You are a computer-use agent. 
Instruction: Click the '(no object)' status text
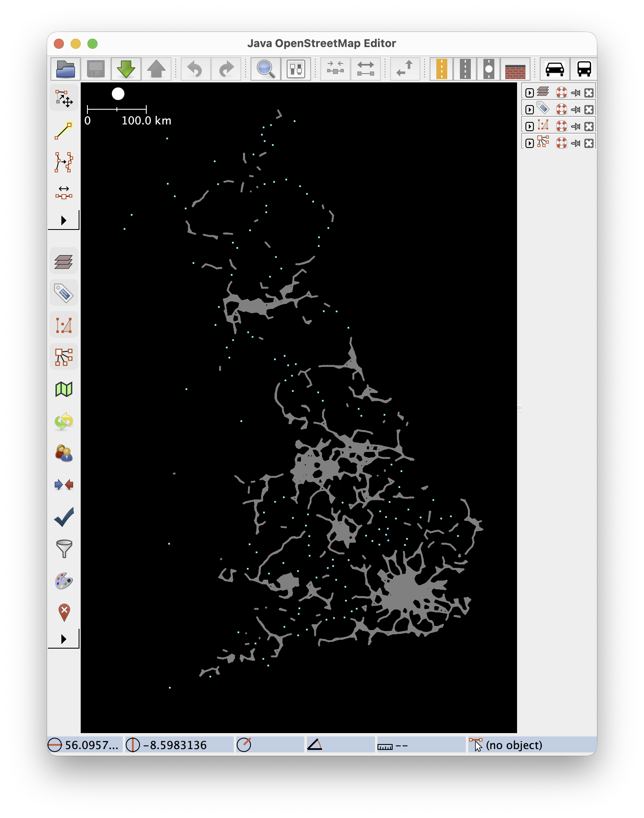point(514,745)
